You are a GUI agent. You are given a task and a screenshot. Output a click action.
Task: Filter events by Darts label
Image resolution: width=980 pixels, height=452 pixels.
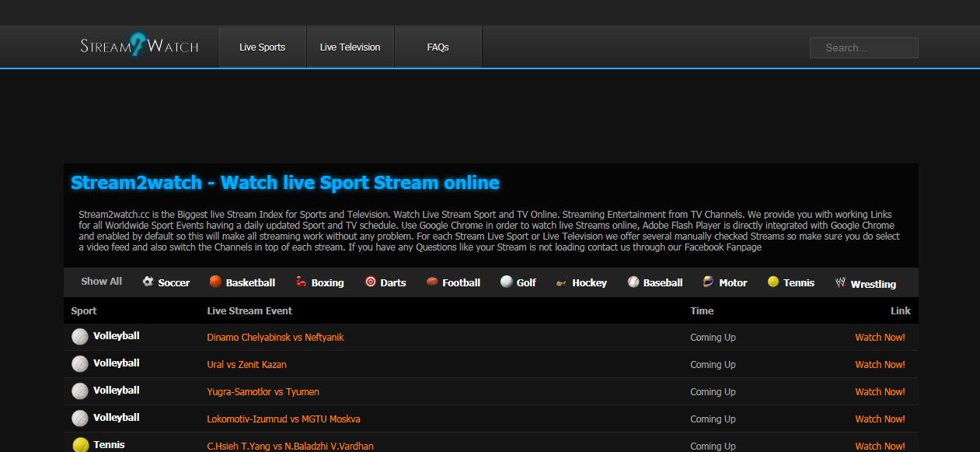click(393, 282)
